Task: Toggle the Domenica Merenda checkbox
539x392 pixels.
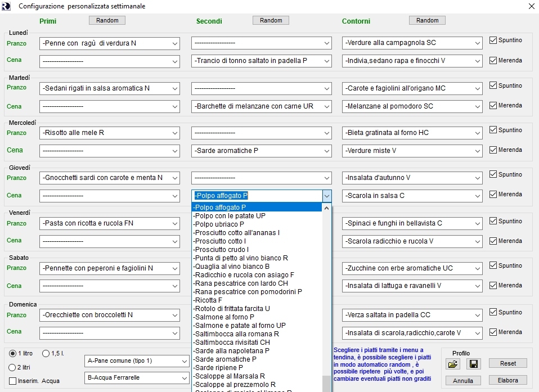Action: [x=493, y=332]
